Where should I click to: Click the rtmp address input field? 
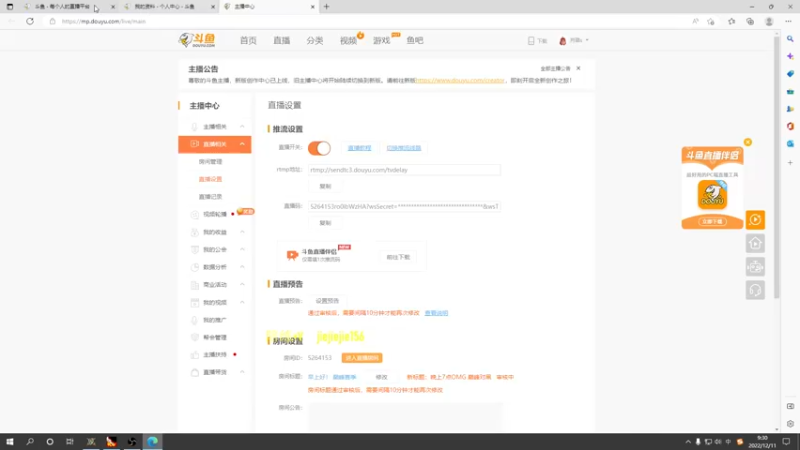[x=404, y=170]
